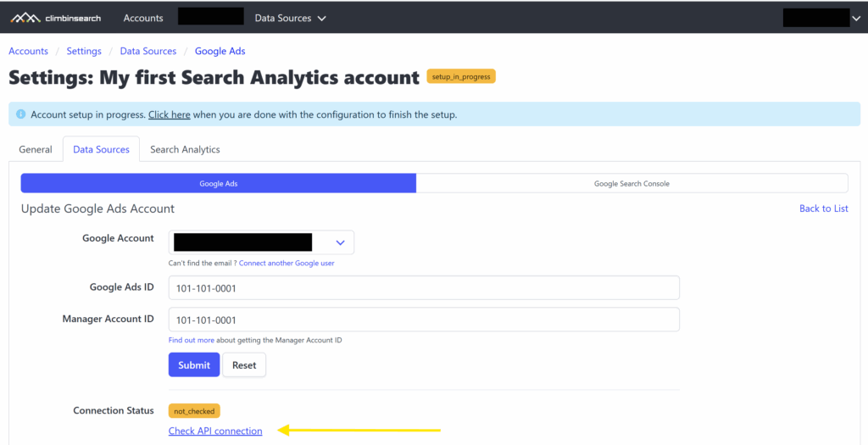Go to the Data Sources breadcrumb
This screenshot has width=868, height=445.
click(148, 51)
